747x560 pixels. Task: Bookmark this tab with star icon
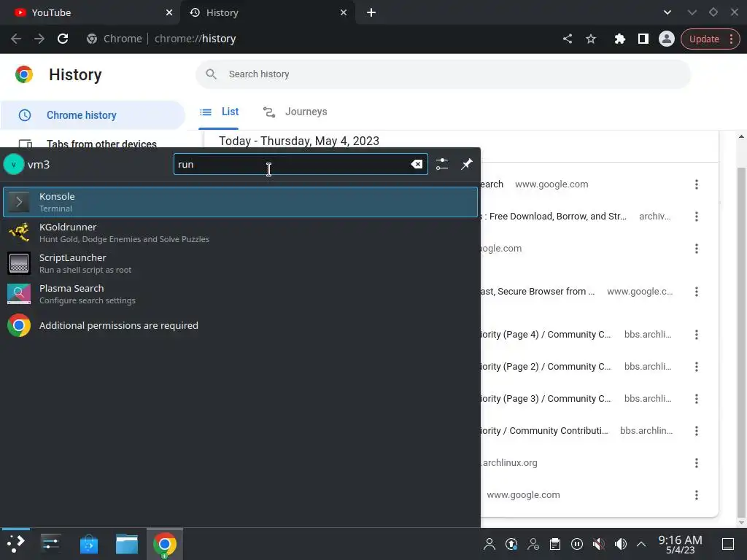[x=591, y=39]
